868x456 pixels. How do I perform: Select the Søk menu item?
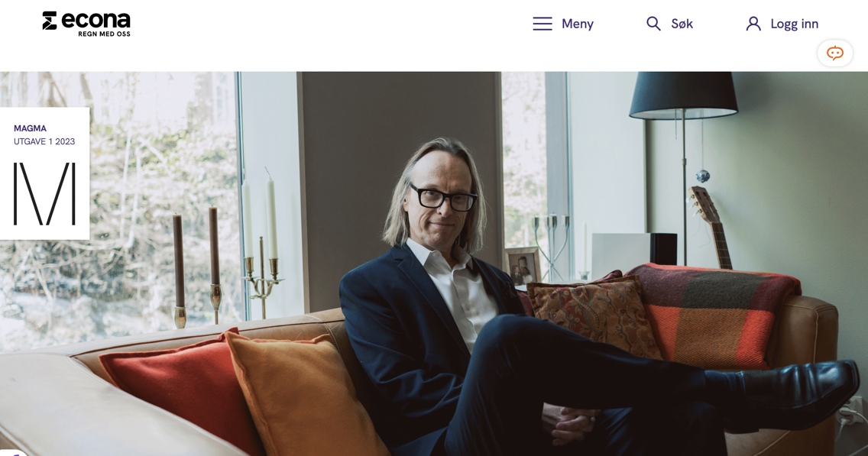[682, 24]
